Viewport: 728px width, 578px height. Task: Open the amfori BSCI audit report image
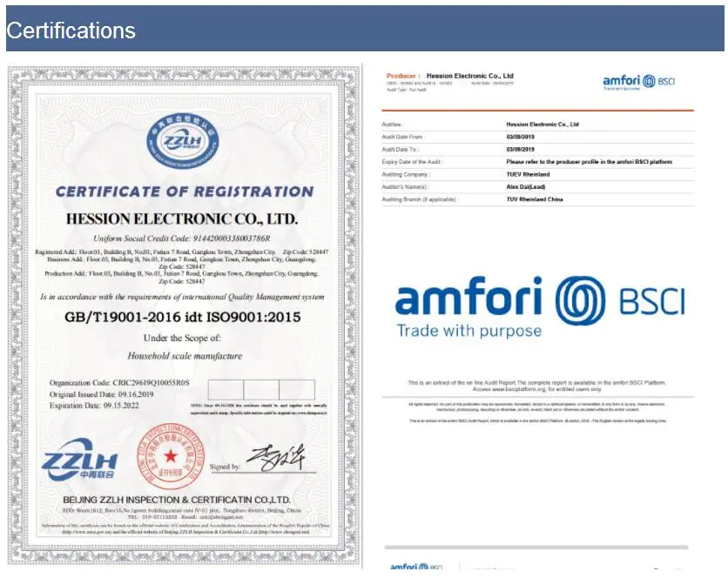tap(537, 316)
